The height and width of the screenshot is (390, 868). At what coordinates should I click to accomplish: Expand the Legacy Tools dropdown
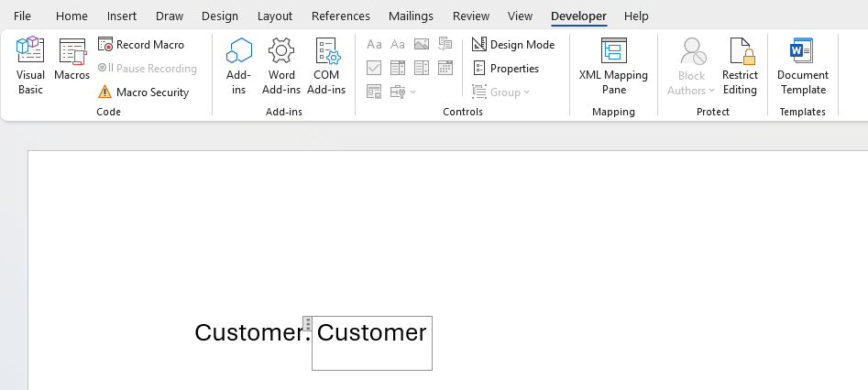pyautogui.click(x=402, y=92)
